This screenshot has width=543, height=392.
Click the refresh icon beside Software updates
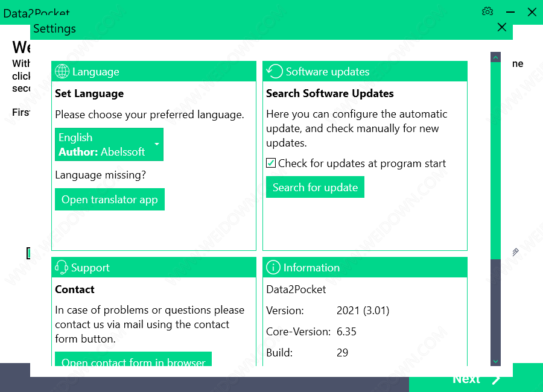click(x=275, y=72)
